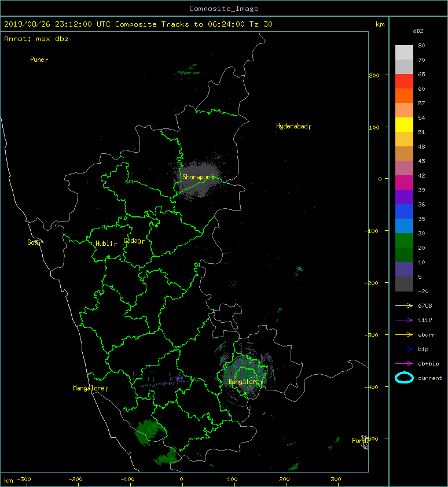Click the gray radar echo around Shorapur
The image size is (448, 487).
click(x=199, y=179)
